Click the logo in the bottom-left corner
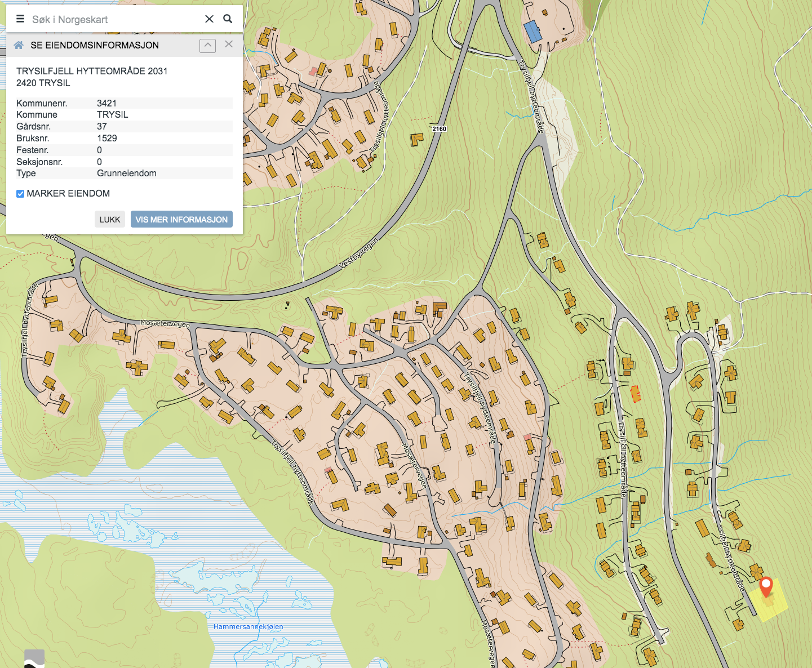 34,658
